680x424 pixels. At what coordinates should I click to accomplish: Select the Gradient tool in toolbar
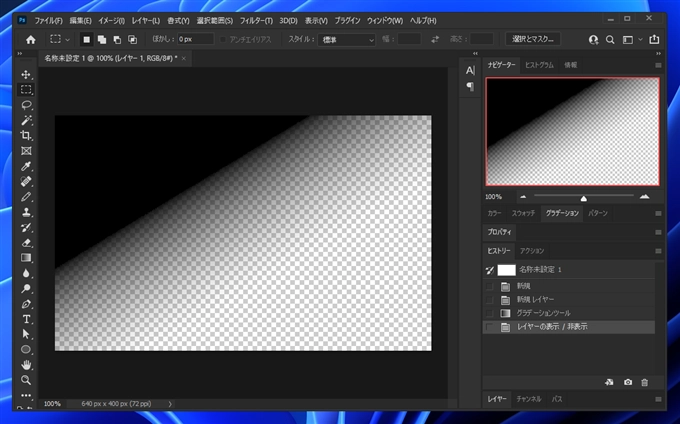26,257
